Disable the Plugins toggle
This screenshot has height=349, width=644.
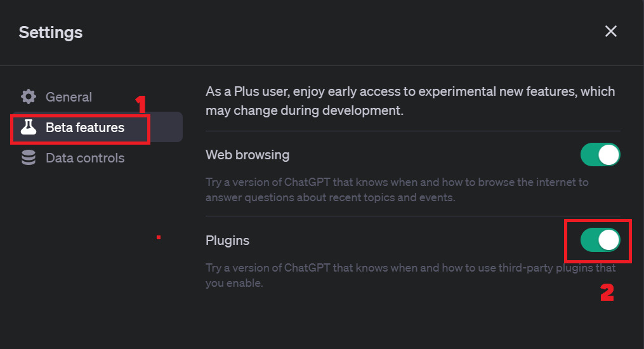tap(600, 240)
